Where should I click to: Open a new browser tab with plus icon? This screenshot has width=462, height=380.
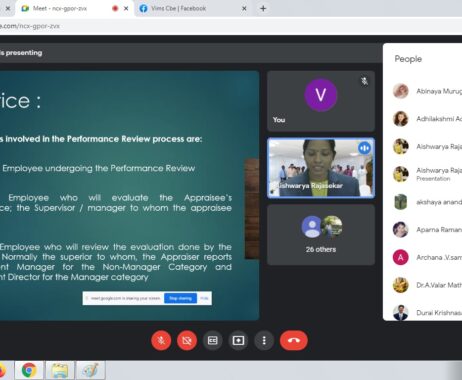(x=263, y=9)
